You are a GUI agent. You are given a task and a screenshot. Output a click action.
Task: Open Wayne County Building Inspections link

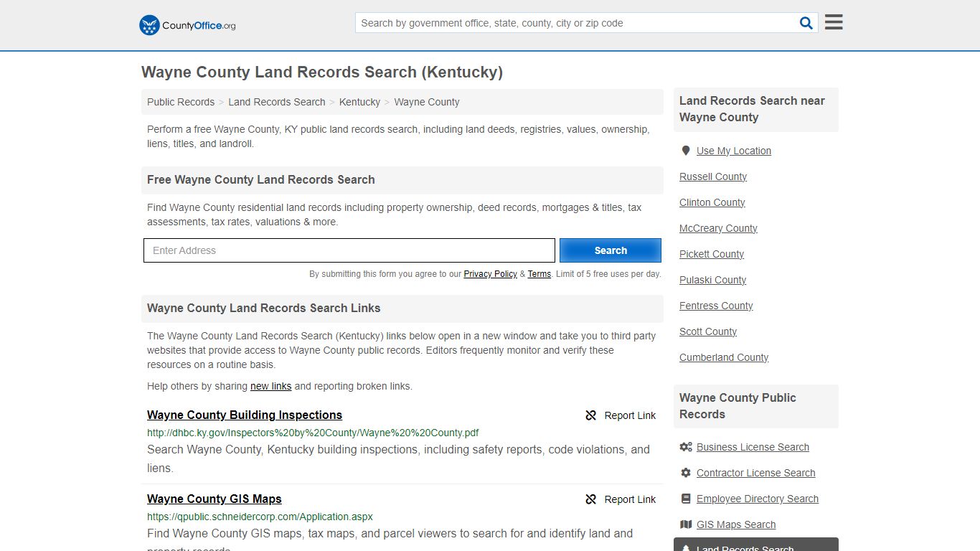(245, 415)
